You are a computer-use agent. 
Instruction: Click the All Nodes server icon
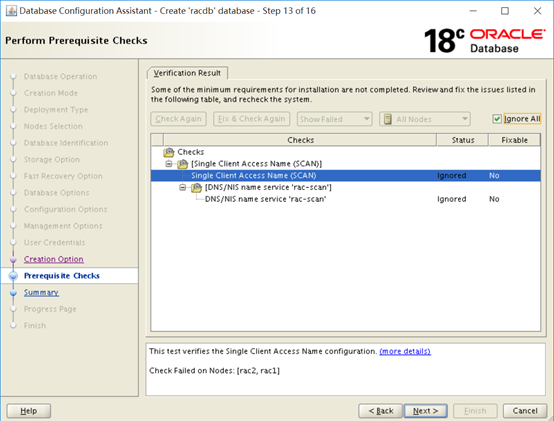(x=388, y=119)
